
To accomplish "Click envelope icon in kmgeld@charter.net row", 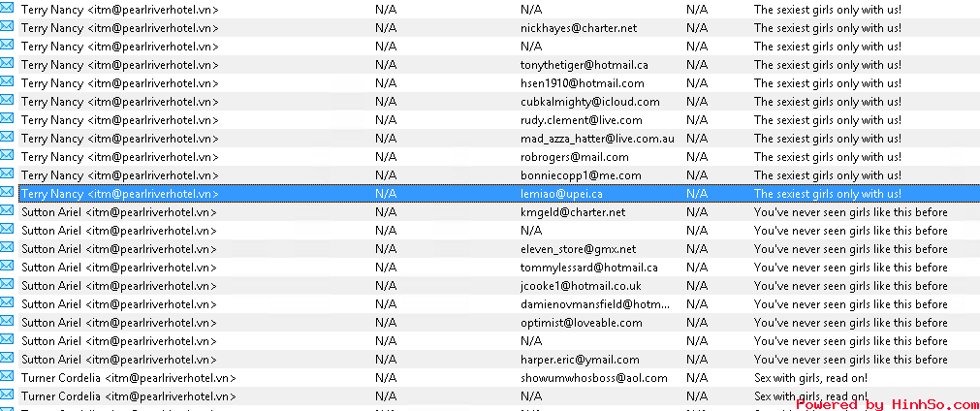I will click(7, 211).
